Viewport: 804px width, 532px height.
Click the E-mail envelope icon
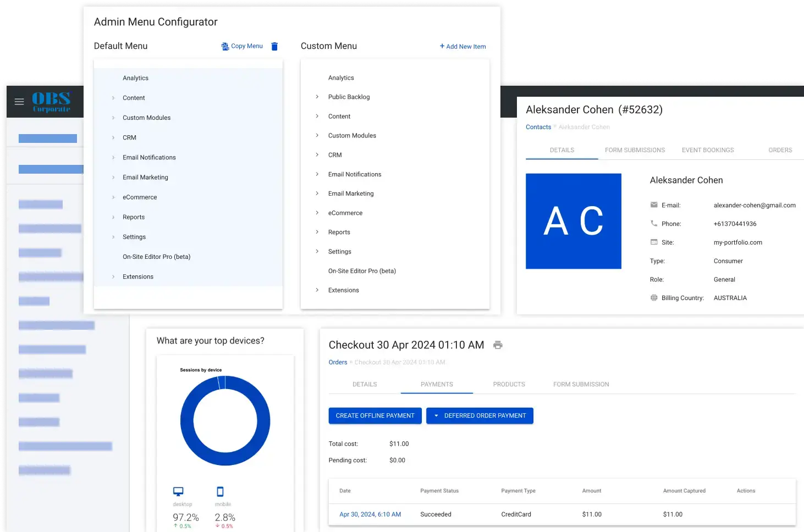pos(654,205)
